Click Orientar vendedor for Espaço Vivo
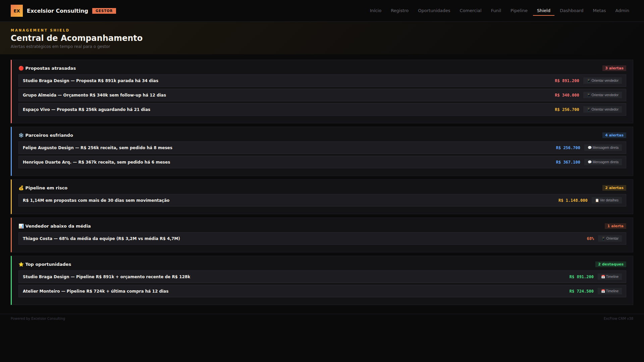The image size is (644, 362). [x=603, y=110]
